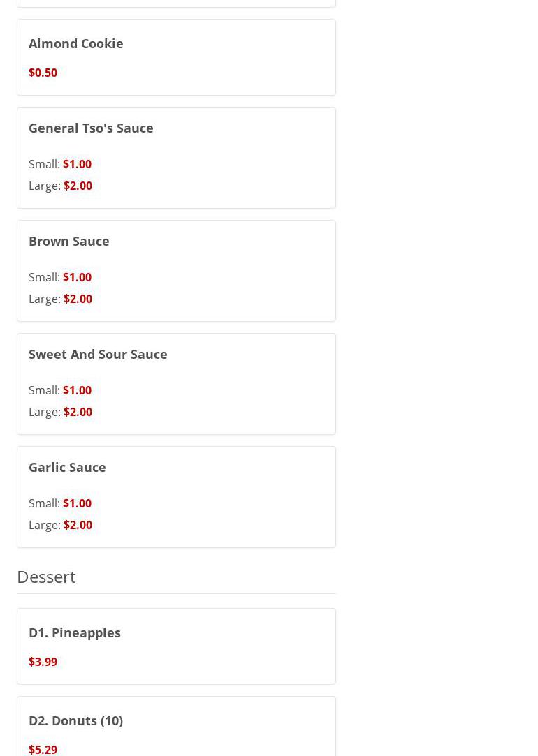Click the $0.50 Almond Cookie price
Image resolution: width=538 pixels, height=756 pixels.
tap(43, 73)
